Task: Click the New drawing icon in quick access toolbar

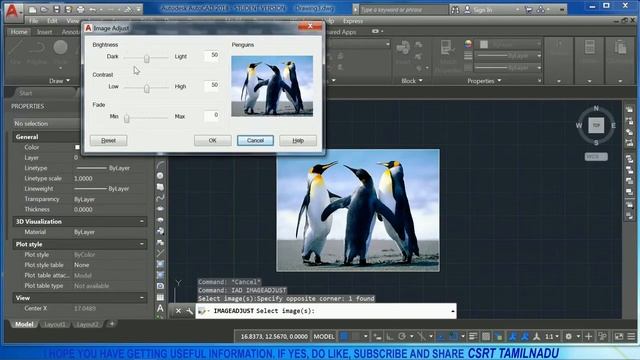Action: click(x=32, y=9)
